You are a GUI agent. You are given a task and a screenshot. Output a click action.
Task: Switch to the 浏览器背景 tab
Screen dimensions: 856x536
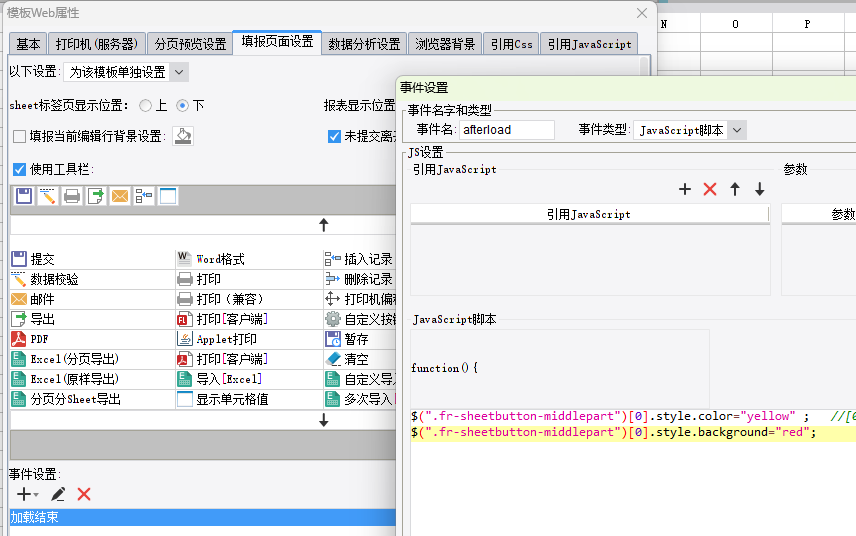pos(445,44)
